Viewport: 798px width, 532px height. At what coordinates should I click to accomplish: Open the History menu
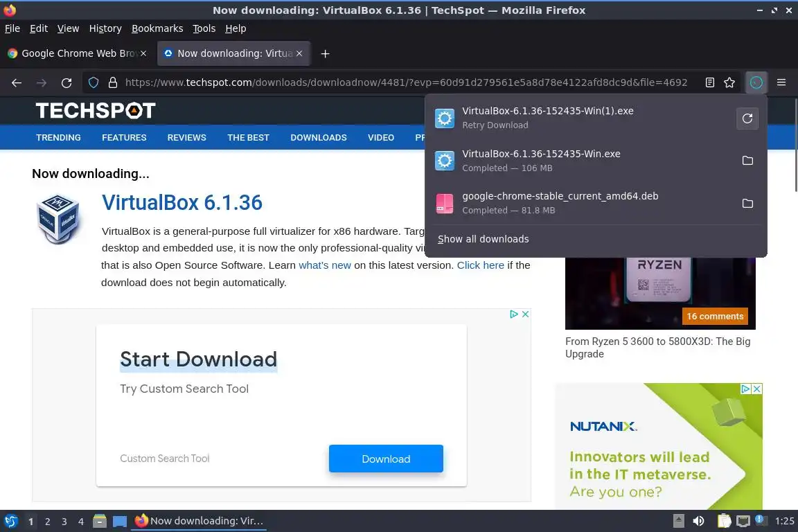[x=105, y=28]
